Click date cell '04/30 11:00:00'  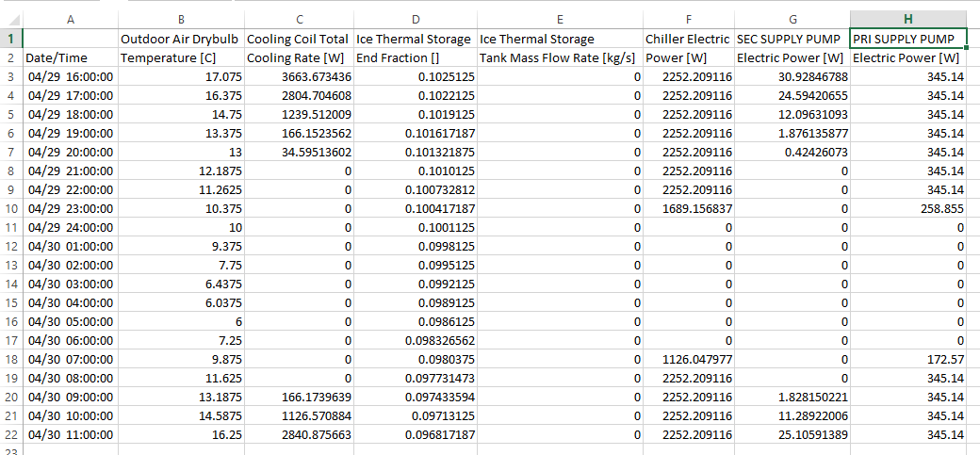click(x=71, y=434)
